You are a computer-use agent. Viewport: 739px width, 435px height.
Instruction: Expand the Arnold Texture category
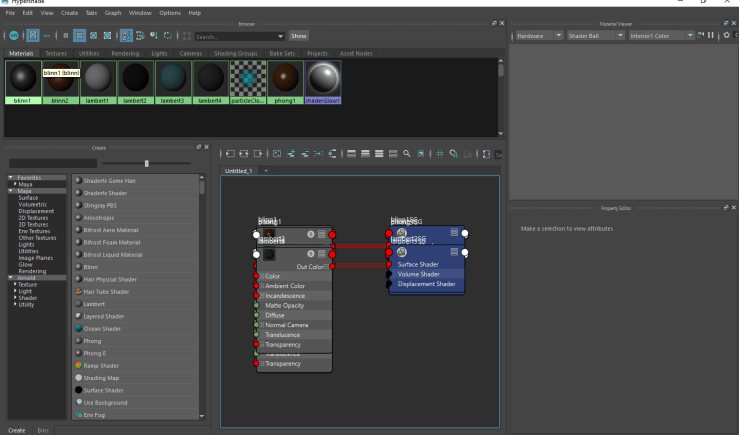(x=14, y=284)
